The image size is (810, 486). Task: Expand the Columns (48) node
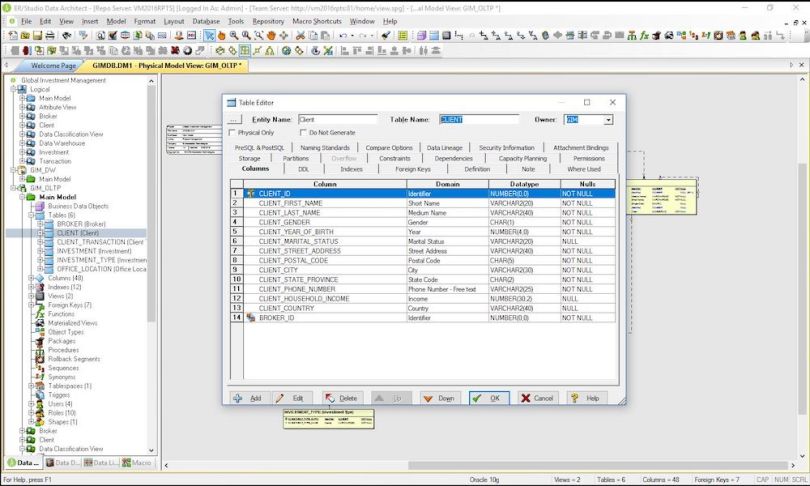(32, 278)
